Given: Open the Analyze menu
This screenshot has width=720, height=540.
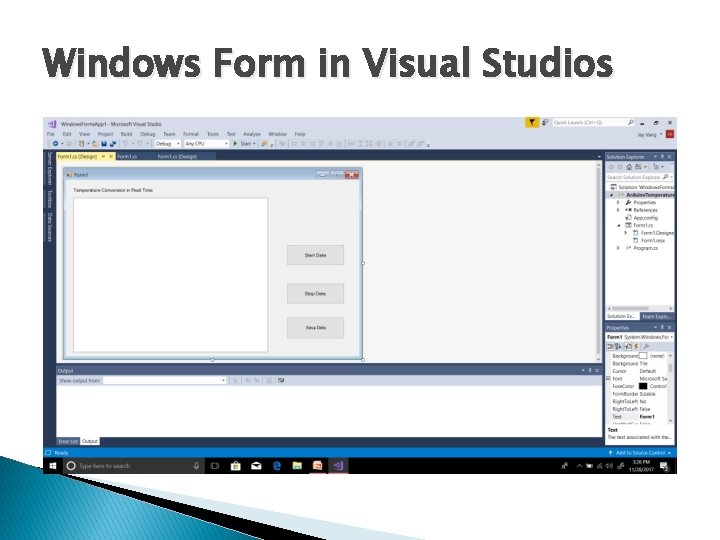Looking at the screenshot, I should point(252,134).
